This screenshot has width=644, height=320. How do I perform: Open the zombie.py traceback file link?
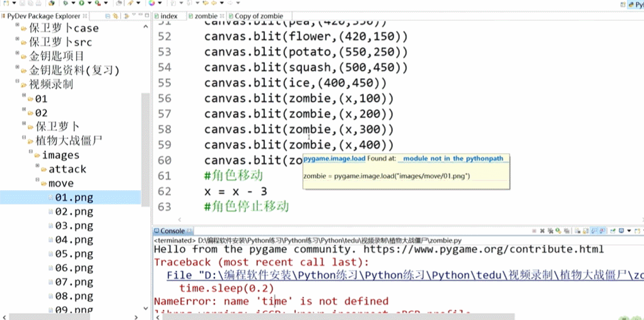click(406, 275)
